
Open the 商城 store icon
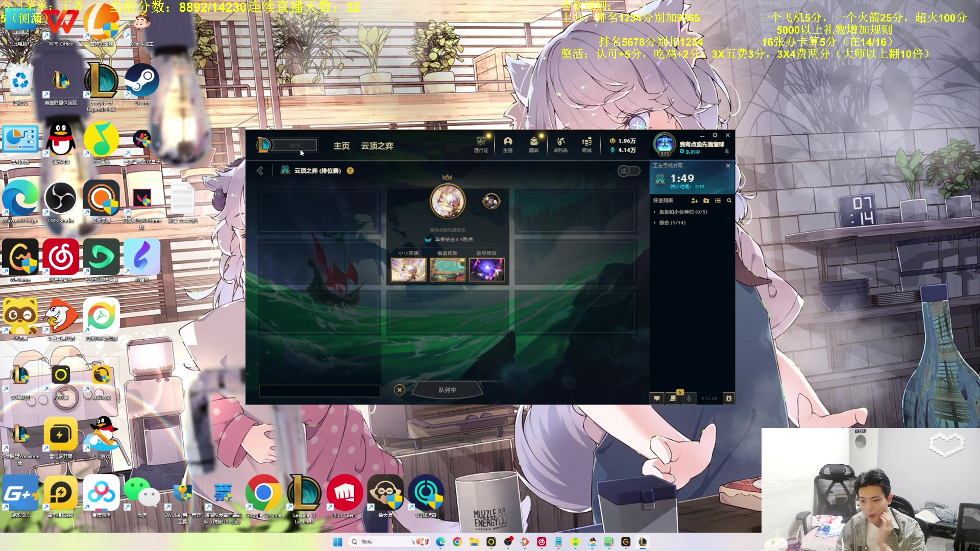pyautogui.click(x=586, y=144)
